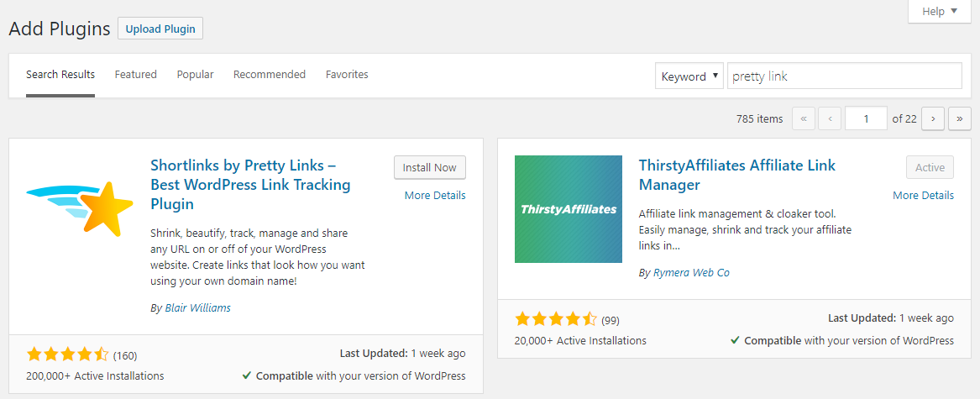Open the Keyword search type dropdown

click(x=689, y=76)
